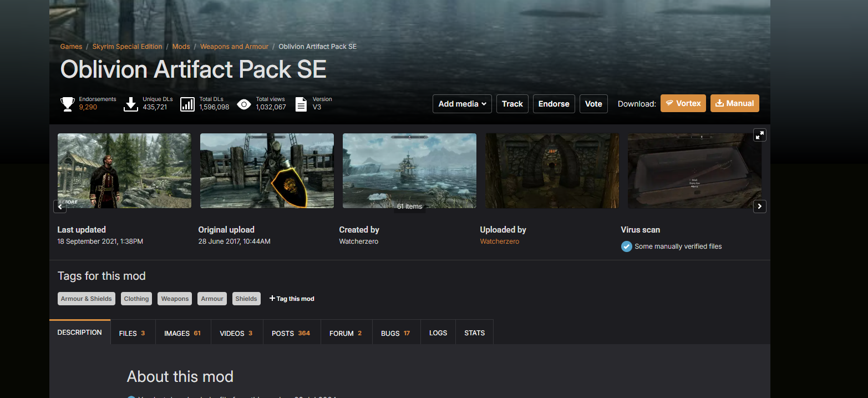This screenshot has width=868, height=398.
Task: Select the Weapons tag
Action: pyautogui.click(x=175, y=299)
